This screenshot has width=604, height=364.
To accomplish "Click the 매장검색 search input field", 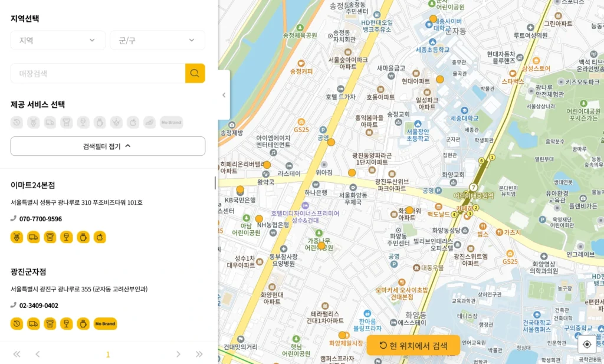I will (x=97, y=73).
